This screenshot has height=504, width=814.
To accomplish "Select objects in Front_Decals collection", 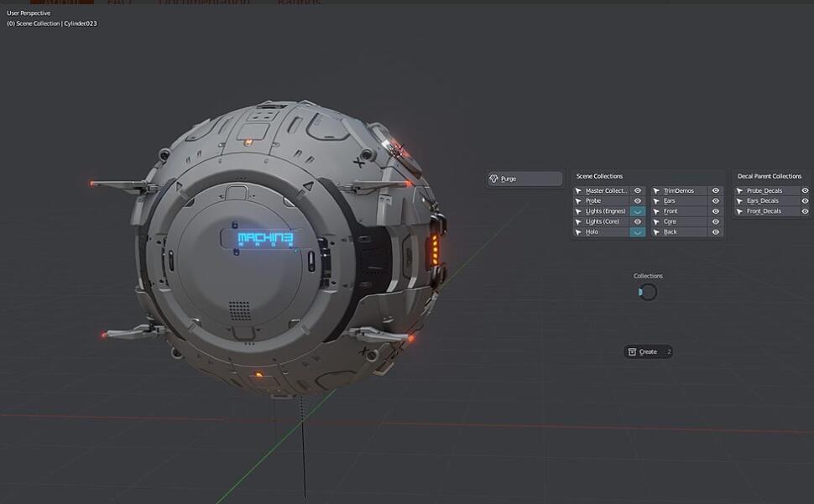I will tap(767, 211).
